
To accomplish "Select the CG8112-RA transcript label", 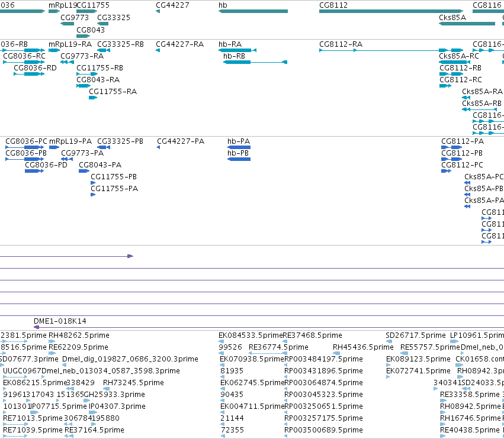I will coord(341,44).
